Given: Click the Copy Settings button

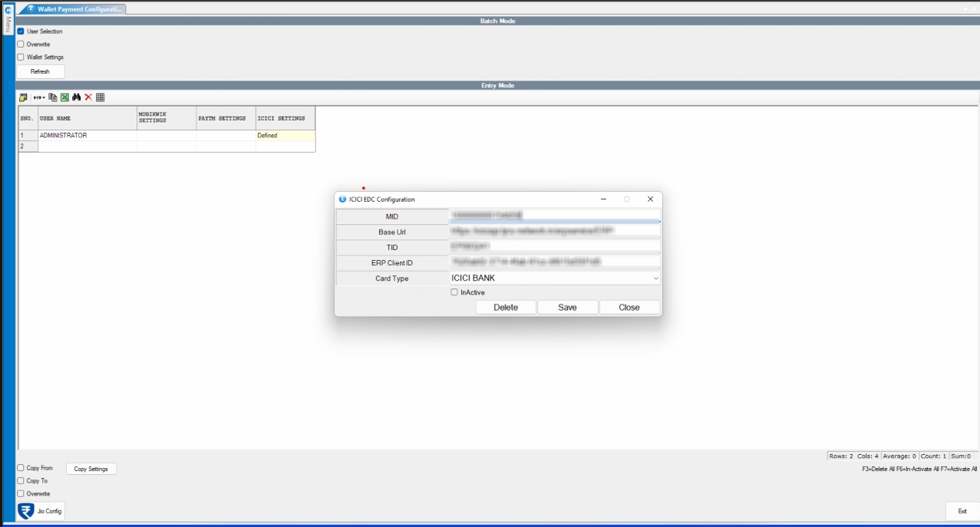Looking at the screenshot, I should [x=91, y=469].
